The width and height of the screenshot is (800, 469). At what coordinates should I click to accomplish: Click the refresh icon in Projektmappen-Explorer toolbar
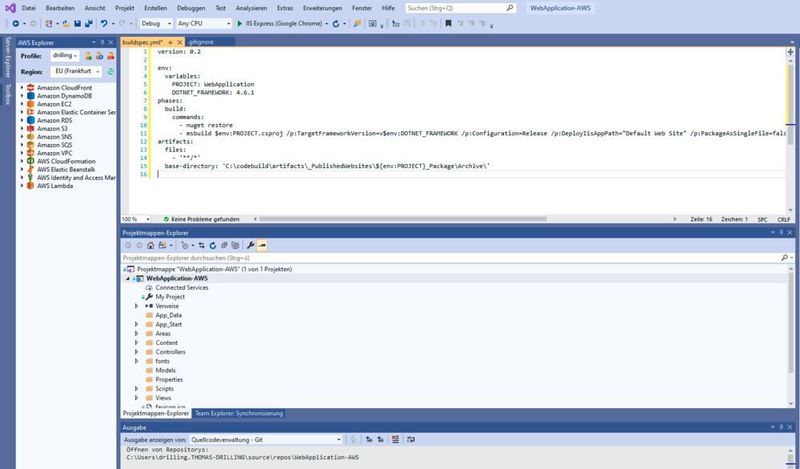pos(213,245)
